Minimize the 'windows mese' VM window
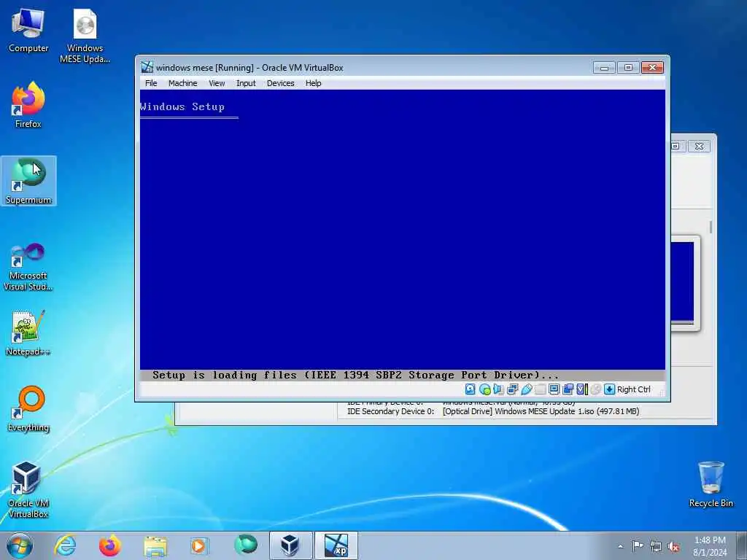The height and width of the screenshot is (560, 747). (604, 68)
